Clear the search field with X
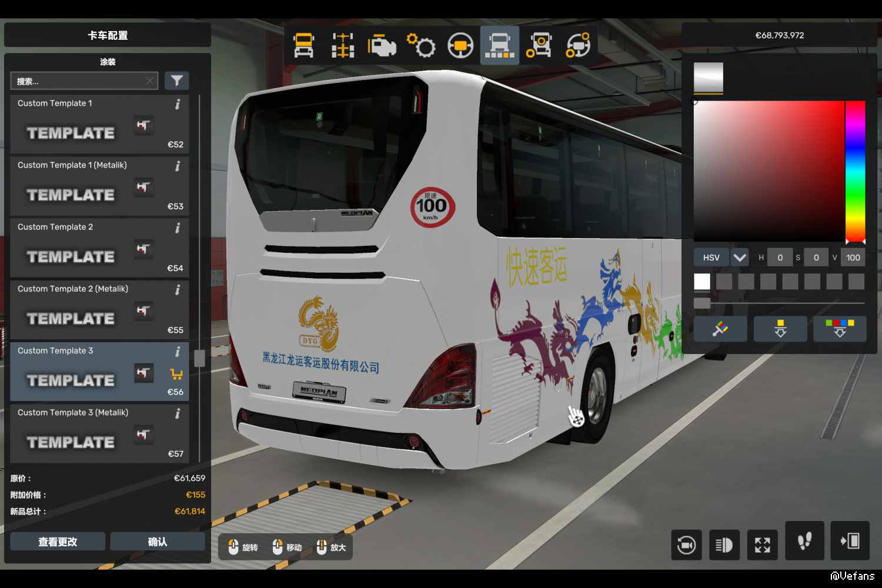The width and height of the screenshot is (882, 588). [150, 81]
